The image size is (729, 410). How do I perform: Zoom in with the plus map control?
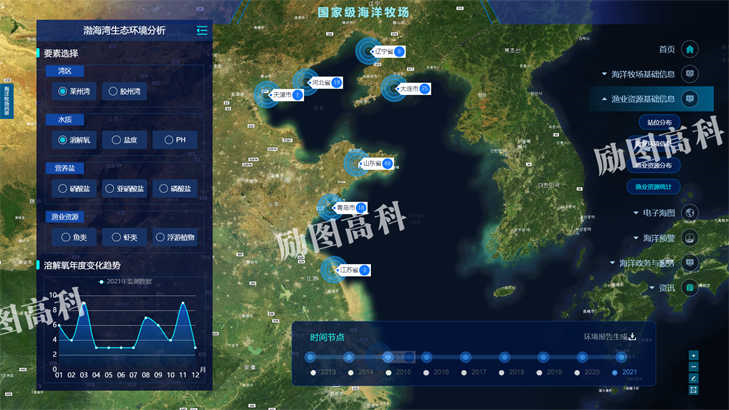point(694,355)
